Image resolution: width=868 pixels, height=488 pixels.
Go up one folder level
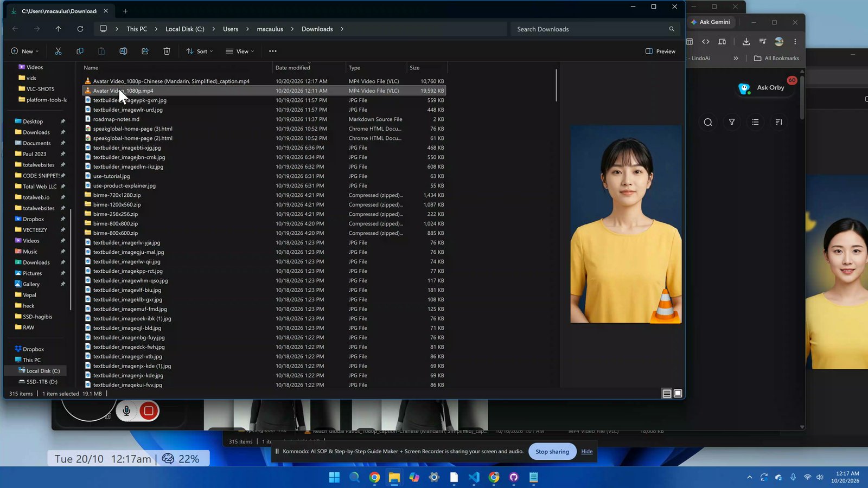point(59,29)
